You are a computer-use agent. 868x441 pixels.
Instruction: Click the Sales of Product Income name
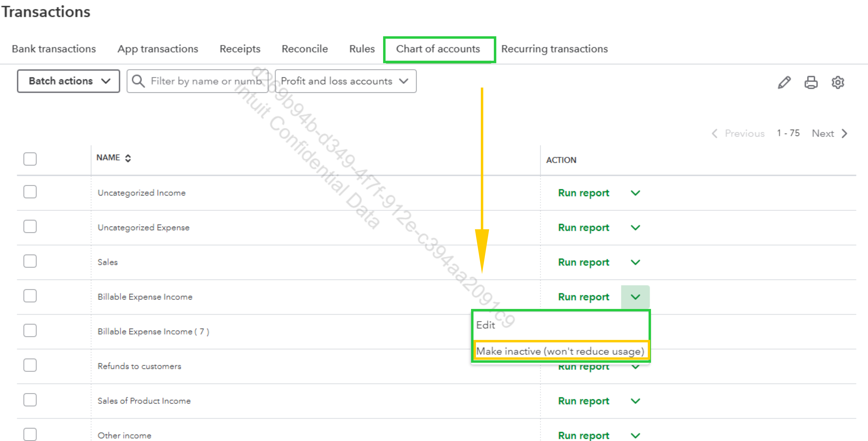pyautogui.click(x=144, y=401)
